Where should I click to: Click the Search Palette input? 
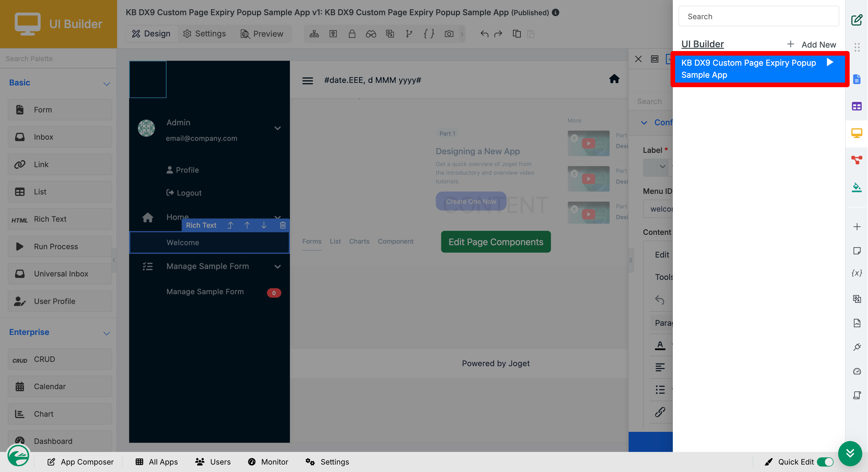click(x=58, y=58)
